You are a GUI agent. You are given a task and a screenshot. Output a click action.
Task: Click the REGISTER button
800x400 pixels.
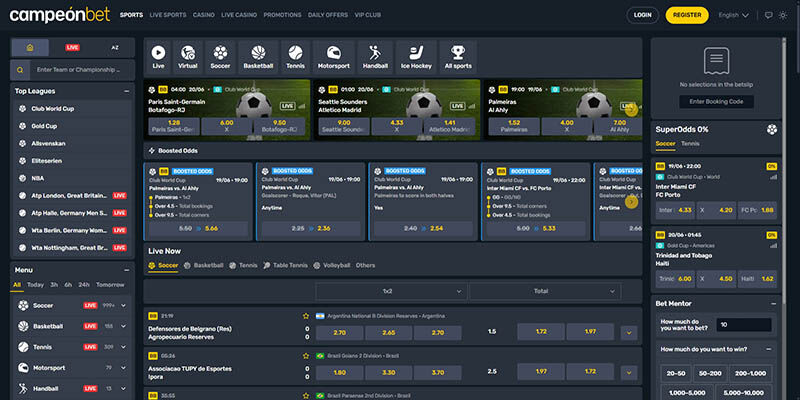pos(687,15)
